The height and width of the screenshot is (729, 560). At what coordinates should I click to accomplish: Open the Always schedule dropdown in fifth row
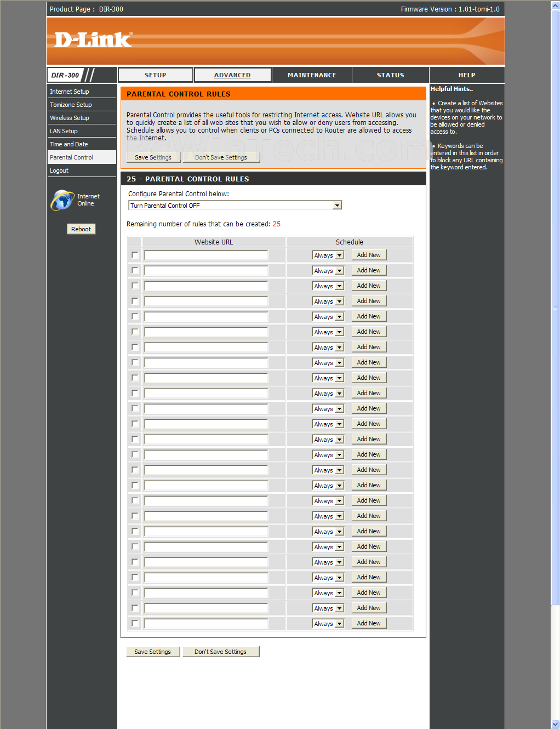328,317
